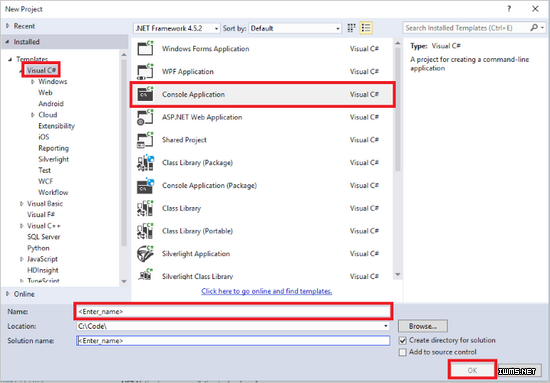
Task: Select Python in the tree
Action: coord(38,248)
